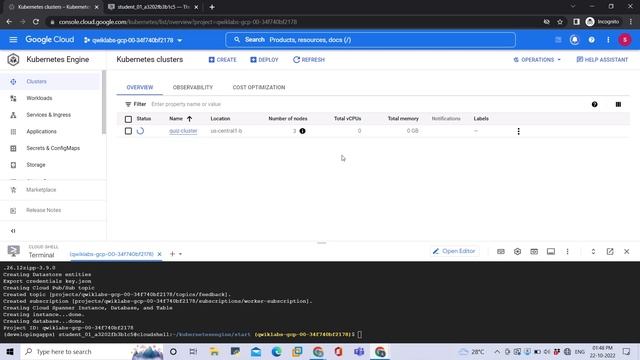Close the Cloud Shell panel
The width and height of the screenshot is (640, 360).
tap(627, 251)
